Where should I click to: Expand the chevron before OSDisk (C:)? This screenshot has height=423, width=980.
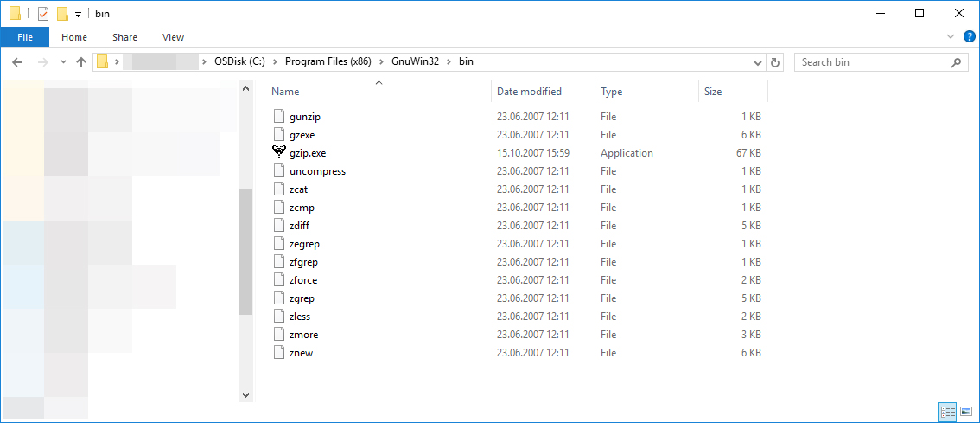pos(204,62)
